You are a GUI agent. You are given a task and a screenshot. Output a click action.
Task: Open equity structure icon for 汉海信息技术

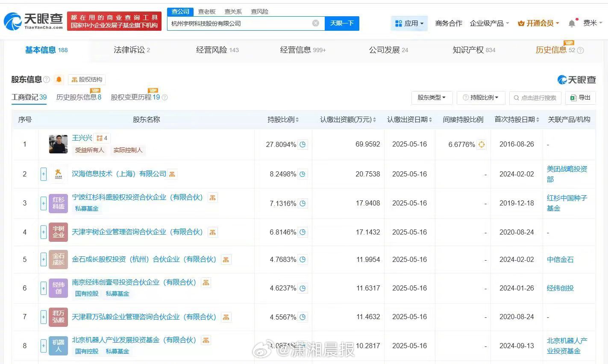[172, 174]
